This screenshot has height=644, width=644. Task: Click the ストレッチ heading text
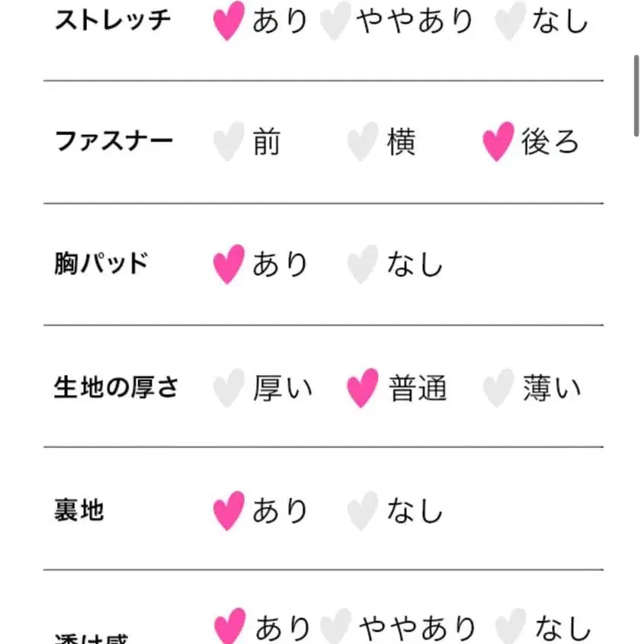[112, 21]
